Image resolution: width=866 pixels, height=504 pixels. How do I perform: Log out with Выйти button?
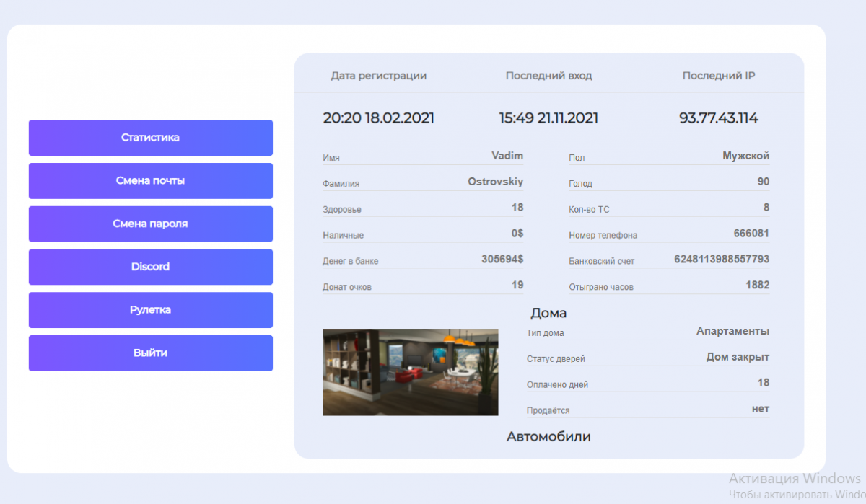click(x=150, y=353)
